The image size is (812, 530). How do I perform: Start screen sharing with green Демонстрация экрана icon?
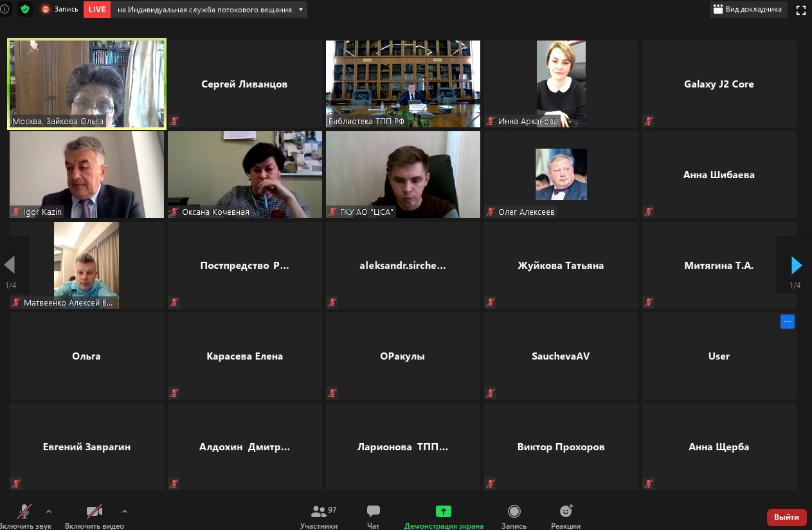pos(443,512)
